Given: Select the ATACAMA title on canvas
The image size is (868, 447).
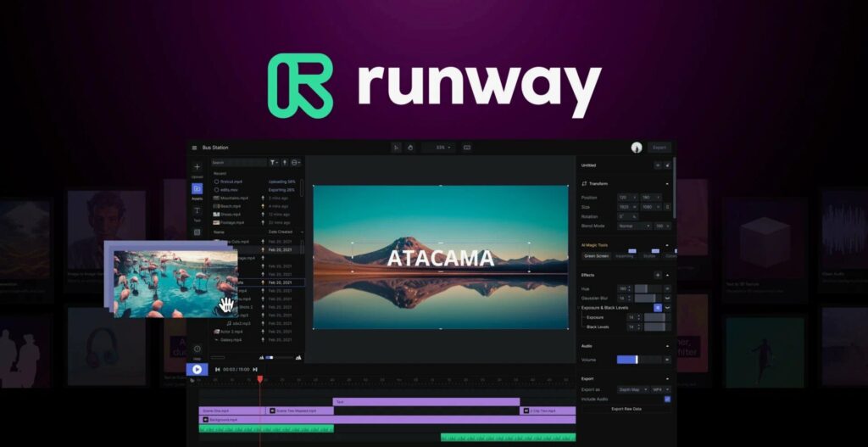Looking at the screenshot, I should coord(441,258).
